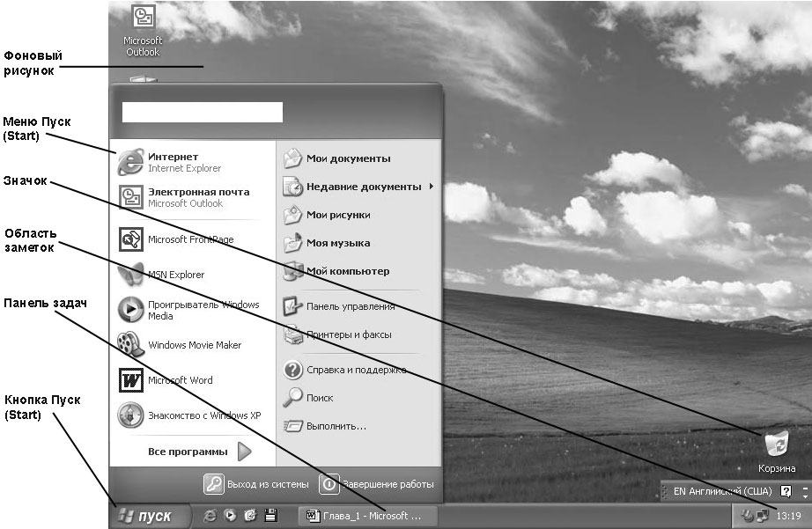Switch to the Глава_1 - Microsoft taskbar window
This screenshot has width=812, height=529.
[365, 516]
